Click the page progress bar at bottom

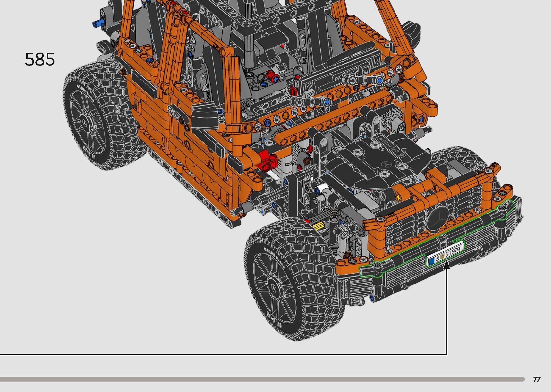tap(262, 379)
